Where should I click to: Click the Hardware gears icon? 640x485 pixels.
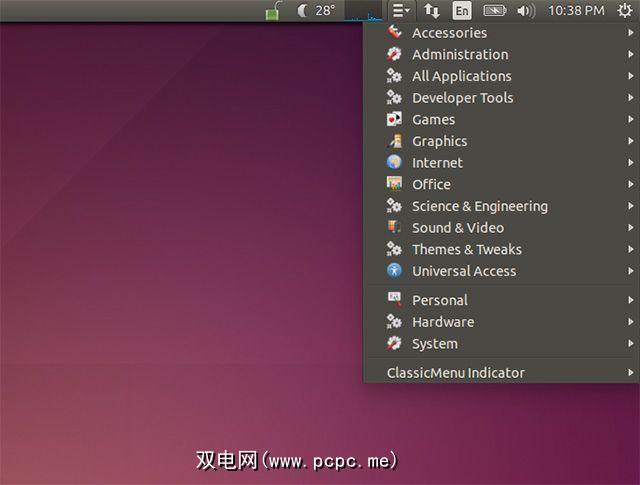tap(394, 322)
